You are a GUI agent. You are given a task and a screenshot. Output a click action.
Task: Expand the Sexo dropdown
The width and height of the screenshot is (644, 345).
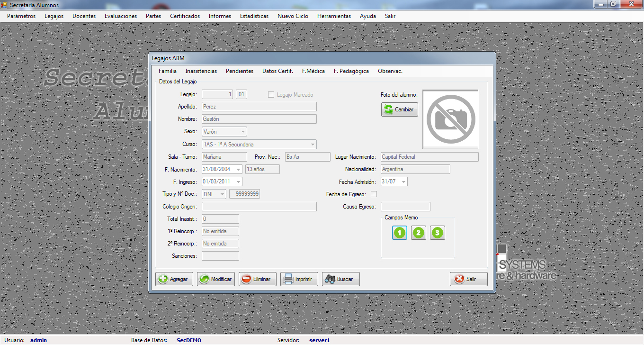pyautogui.click(x=243, y=132)
